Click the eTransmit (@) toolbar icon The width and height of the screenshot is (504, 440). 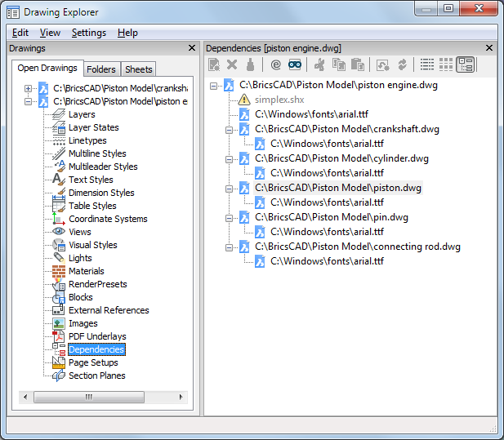pyautogui.click(x=276, y=64)
